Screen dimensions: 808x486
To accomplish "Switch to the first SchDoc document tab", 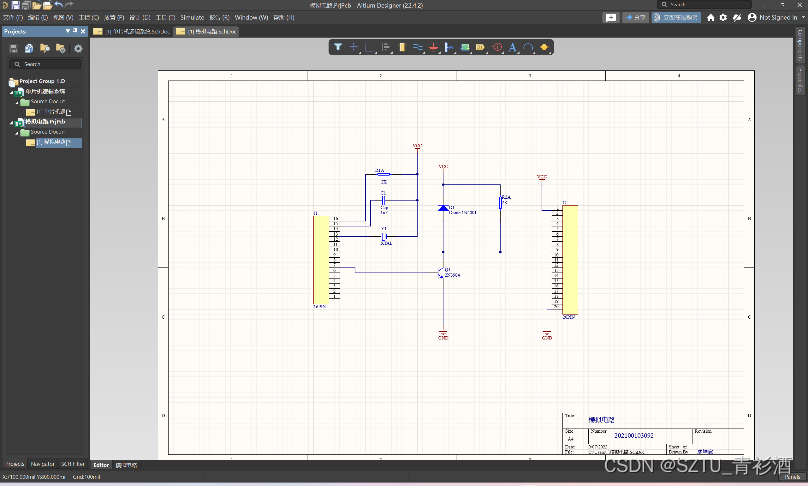I will [132, 31].
